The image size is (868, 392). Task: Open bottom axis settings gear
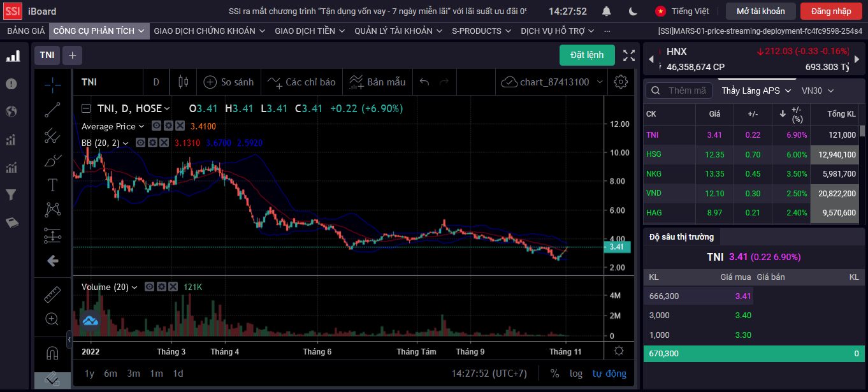click(618, 351)
